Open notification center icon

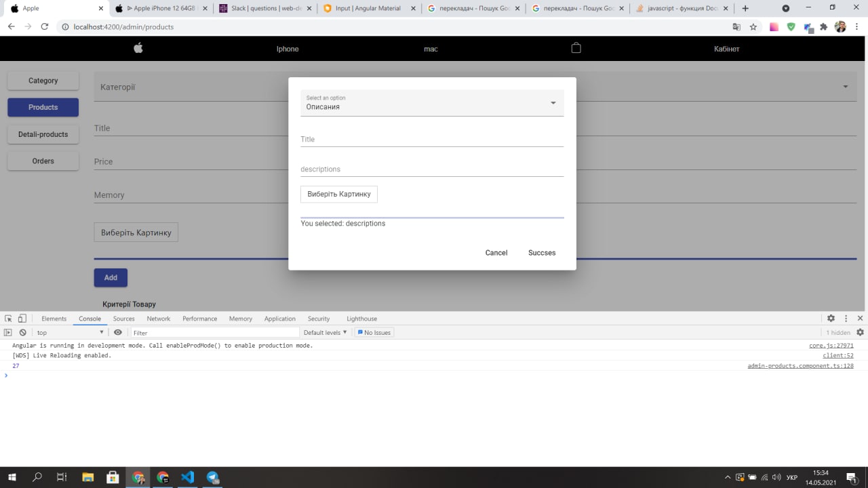(x=851, y=477)
